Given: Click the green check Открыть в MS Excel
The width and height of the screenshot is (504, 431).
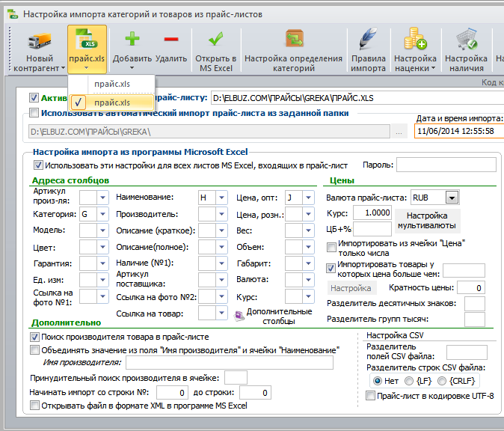Looking at the screenshot, I should (x=215, y=39).
